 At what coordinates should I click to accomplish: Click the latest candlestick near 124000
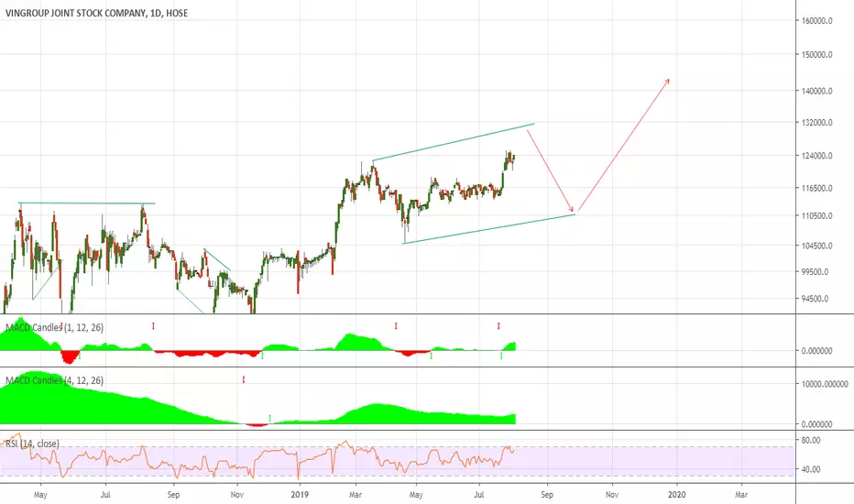pyautogui.click(x=514, y=158)
